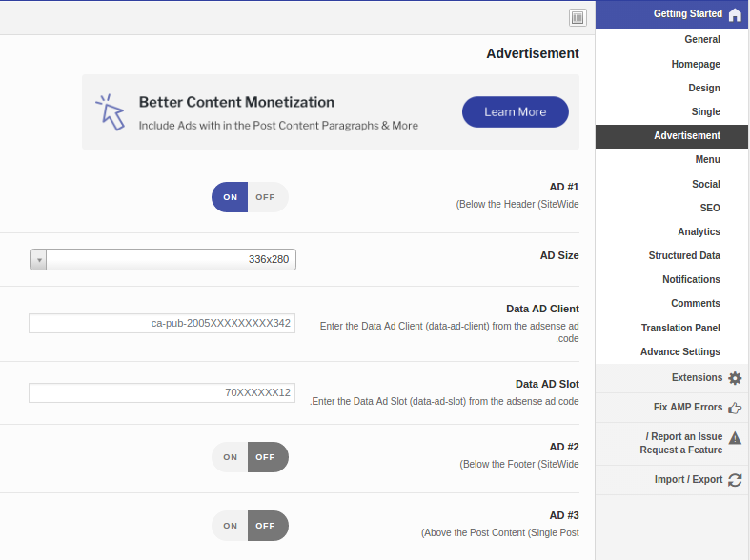This screenshot has height=560, width=750.
Task: Click the Data AD Client input field
Action: (162, 324)
